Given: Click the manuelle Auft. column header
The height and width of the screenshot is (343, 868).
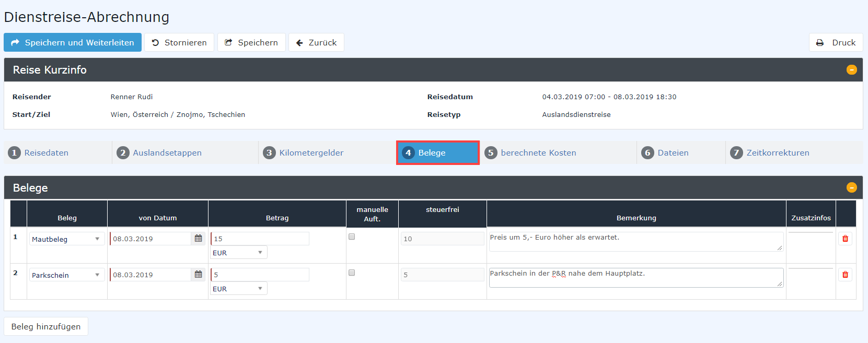Looking at the screenshot, I should point(372,214).
